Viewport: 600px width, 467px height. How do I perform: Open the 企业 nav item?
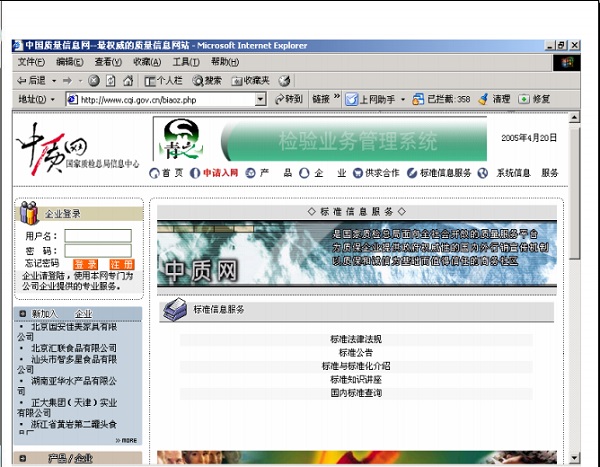point(330,173)
